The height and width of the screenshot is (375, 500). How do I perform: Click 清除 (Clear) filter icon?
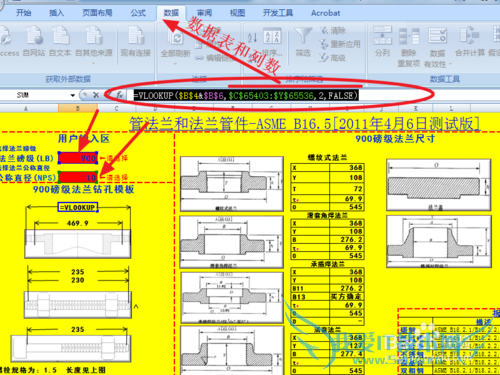[332, 31]
